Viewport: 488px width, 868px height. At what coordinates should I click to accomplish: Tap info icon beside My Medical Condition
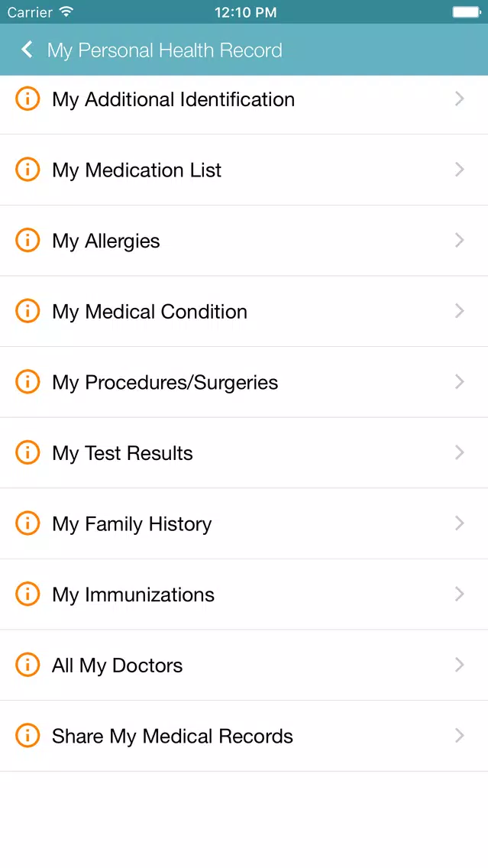(x=27, y=310)
